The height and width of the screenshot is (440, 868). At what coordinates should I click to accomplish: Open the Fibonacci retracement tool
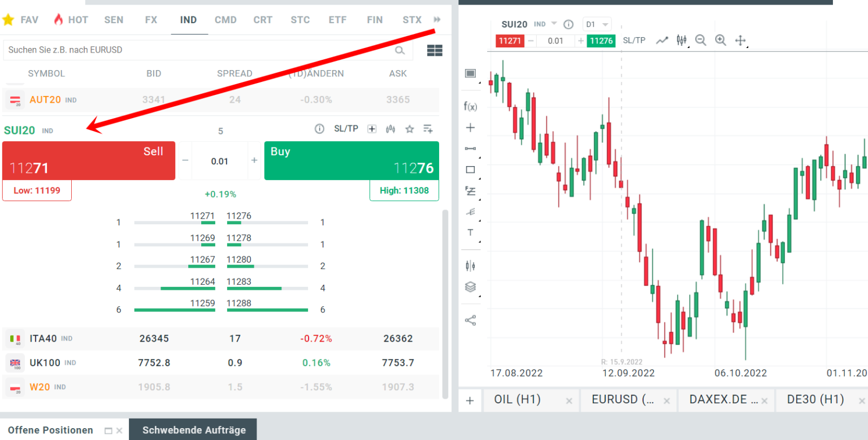click(470, 191)
